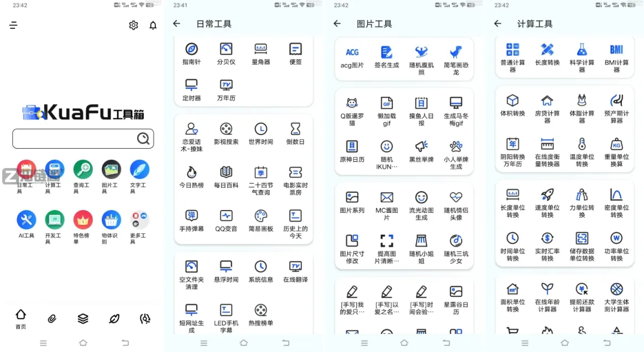Open the Q版暹罗猫 tool
The image size is (644, 352).
point(352,111)
